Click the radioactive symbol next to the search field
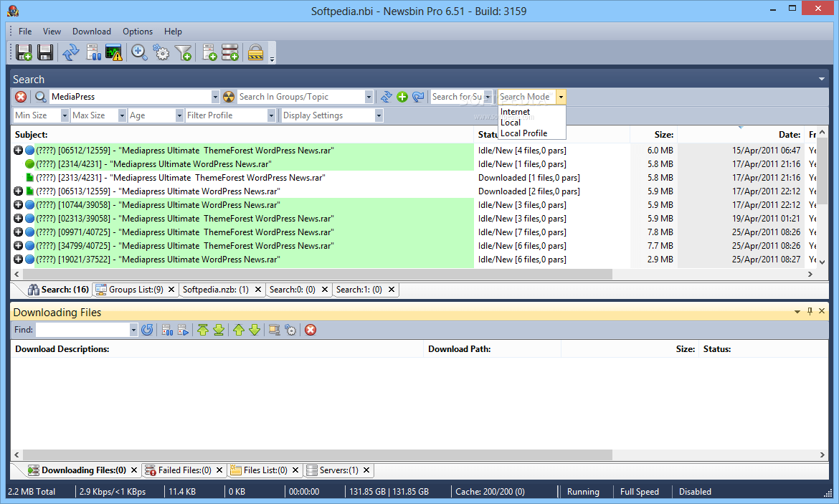The height and width of the screenshot is (504, 839). (x=228, y=96)
